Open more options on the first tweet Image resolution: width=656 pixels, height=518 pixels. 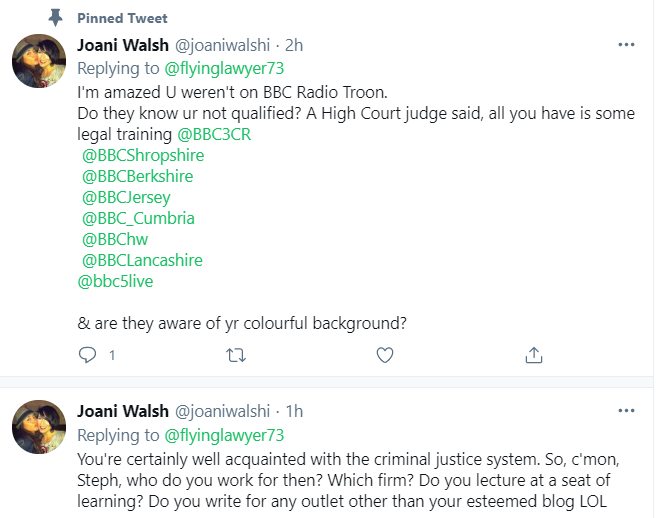point(626,45)
